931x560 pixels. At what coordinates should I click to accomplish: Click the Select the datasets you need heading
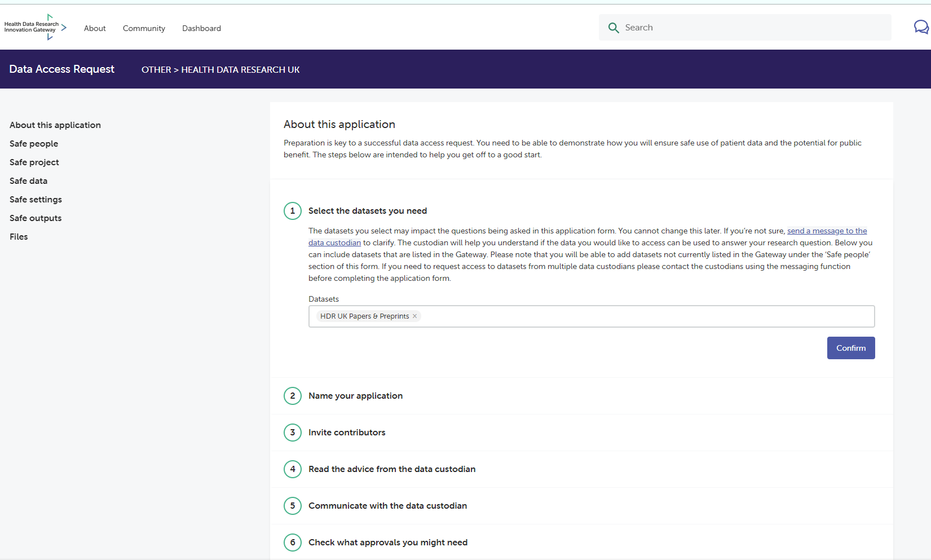point(368,211)
